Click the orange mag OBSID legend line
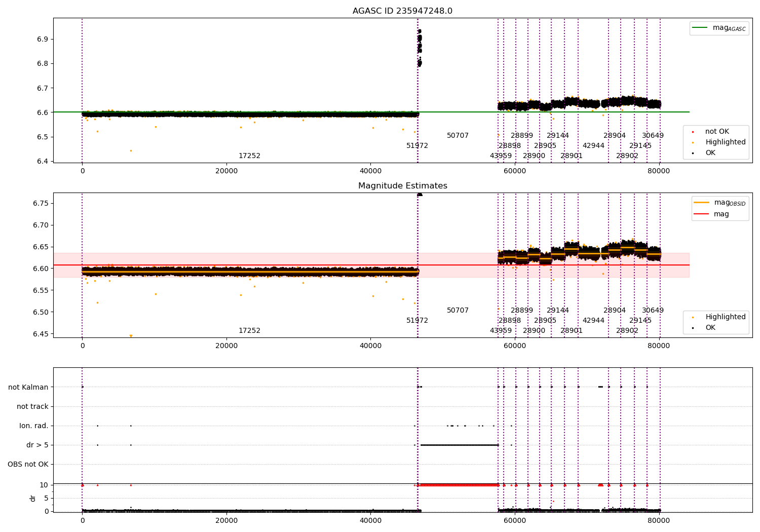This screenshot has width=760, height=532. 701,202
